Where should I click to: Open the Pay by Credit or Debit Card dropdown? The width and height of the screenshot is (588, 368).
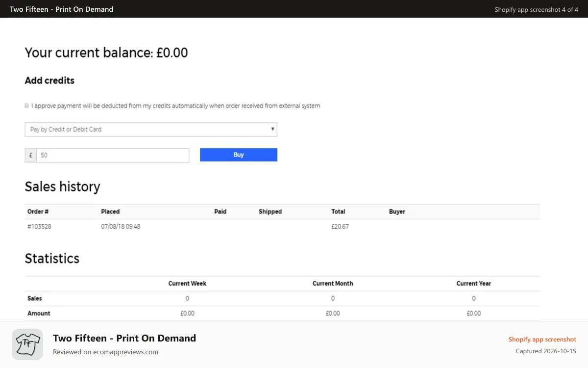pos(151,130)
